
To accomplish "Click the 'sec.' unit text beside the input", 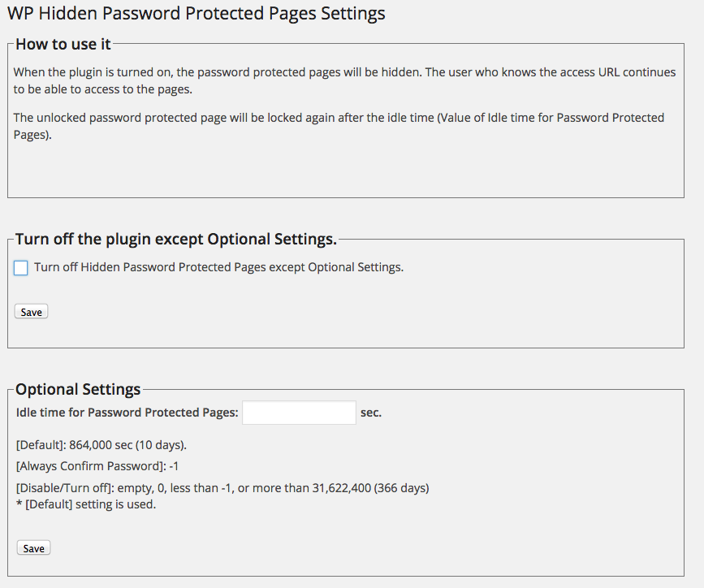I will pyautogui.click(x=371, y=413).
